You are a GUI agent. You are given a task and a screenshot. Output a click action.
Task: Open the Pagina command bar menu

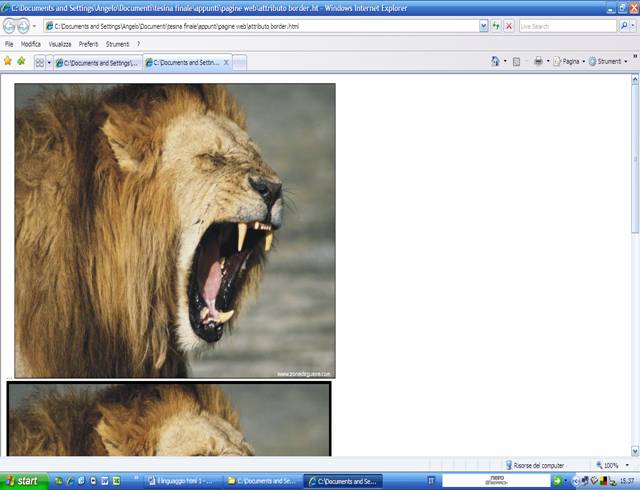[569, 61]
